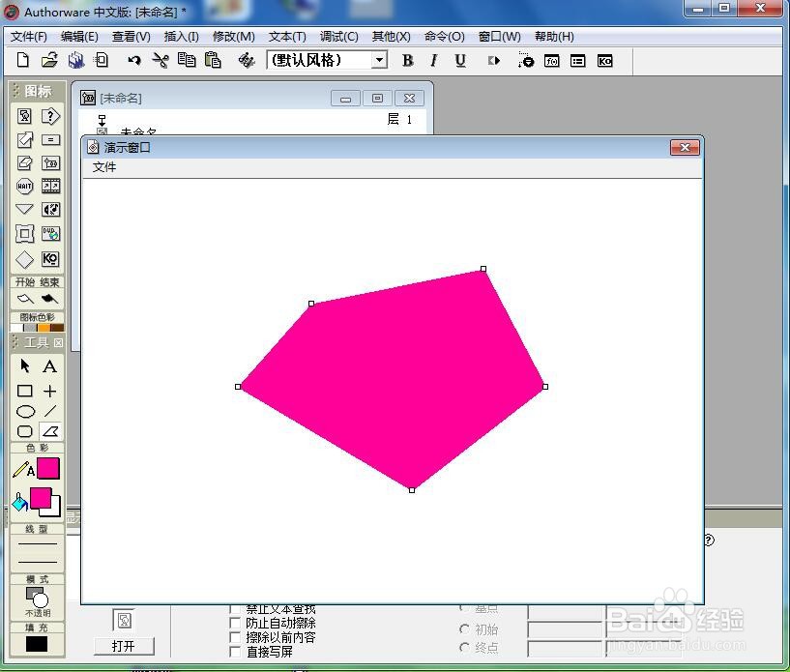Enable 擦除以前内容 checkbox
Viewport: 790px width, 672px height.
235,637
